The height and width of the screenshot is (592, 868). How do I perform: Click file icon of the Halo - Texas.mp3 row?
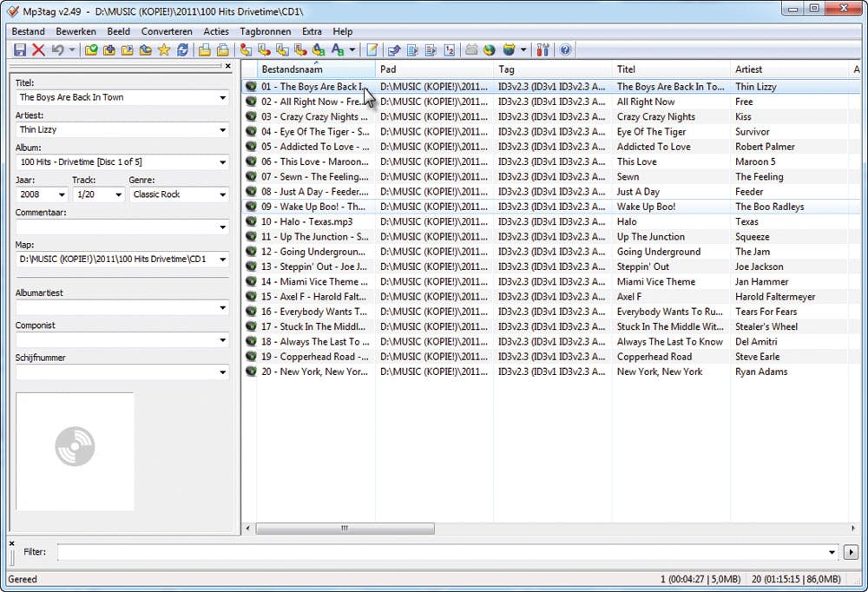[x=252, y=221]
